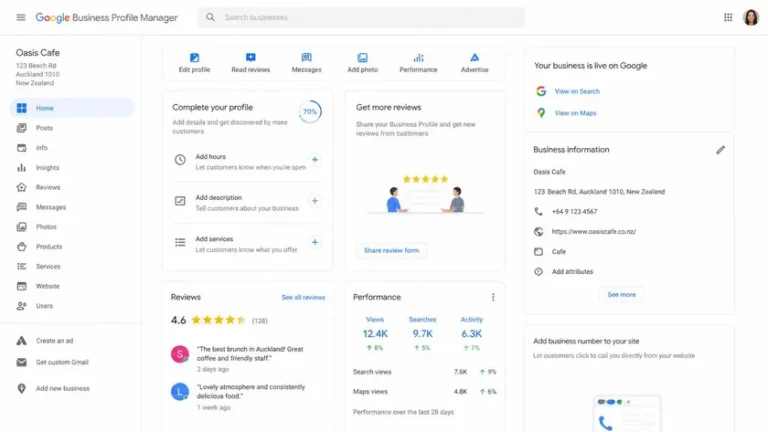Click the Business information pencil edit icon
768x432 pixels.
tap(720, 150)
